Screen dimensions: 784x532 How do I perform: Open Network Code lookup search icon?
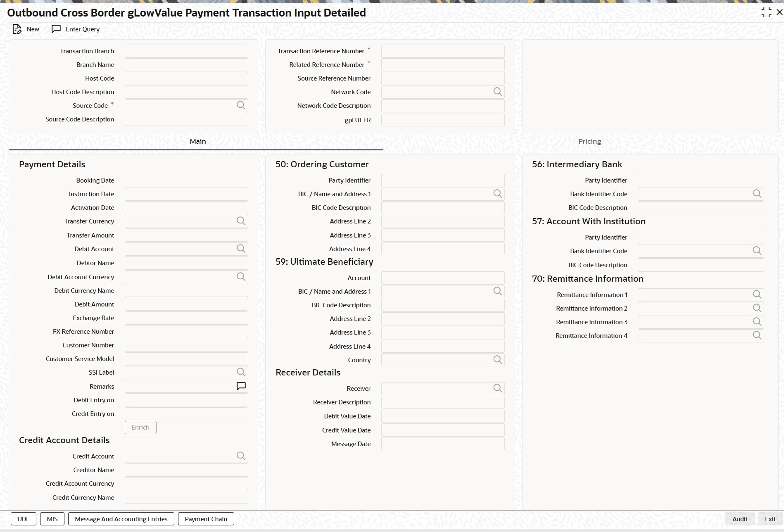498,92
